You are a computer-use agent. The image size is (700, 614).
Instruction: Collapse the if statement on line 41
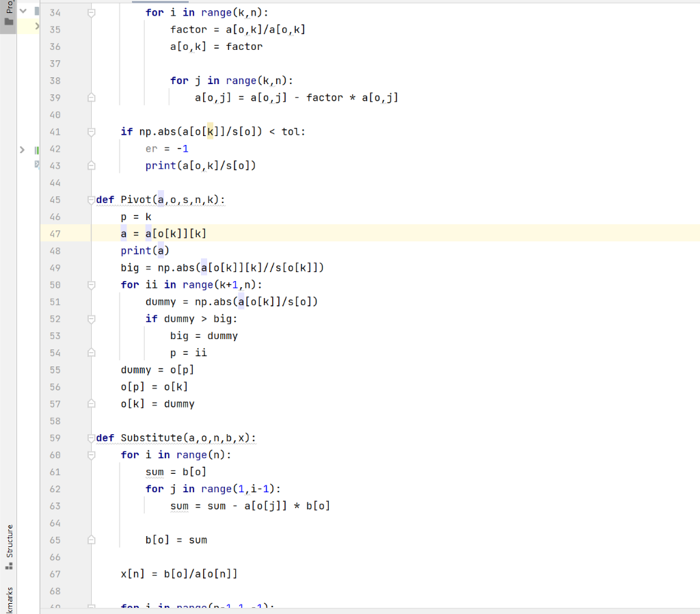[x=91, y=131]
